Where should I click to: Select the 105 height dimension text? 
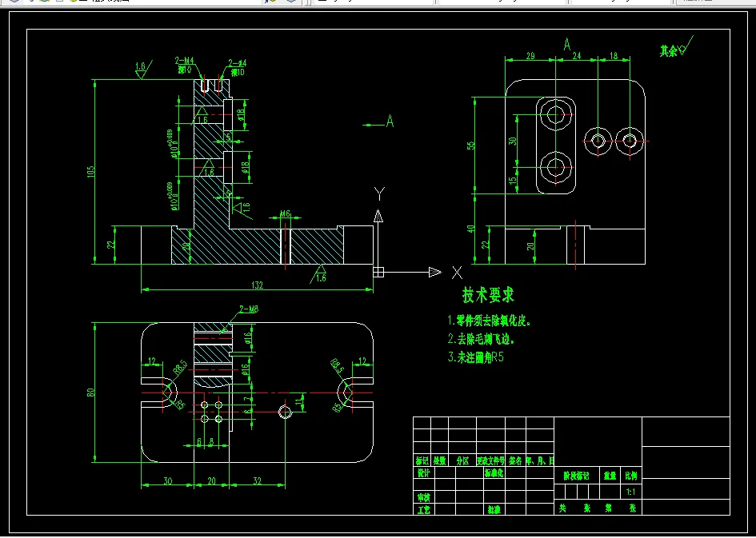90,172
